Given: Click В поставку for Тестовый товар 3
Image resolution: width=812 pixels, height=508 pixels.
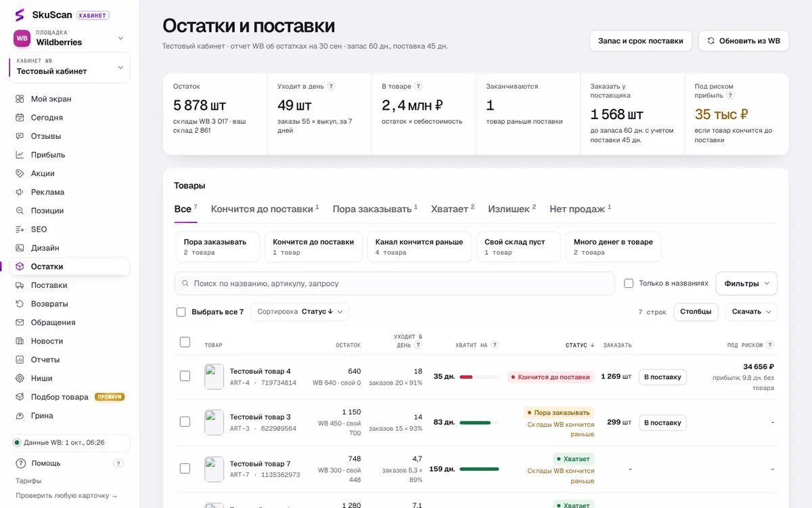Looking at the screenshot, I should pos(662,423).
